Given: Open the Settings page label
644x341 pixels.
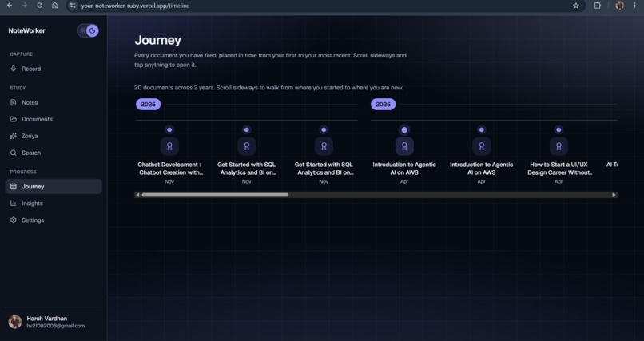Looking at the screenshot, I should click(33, 220).
